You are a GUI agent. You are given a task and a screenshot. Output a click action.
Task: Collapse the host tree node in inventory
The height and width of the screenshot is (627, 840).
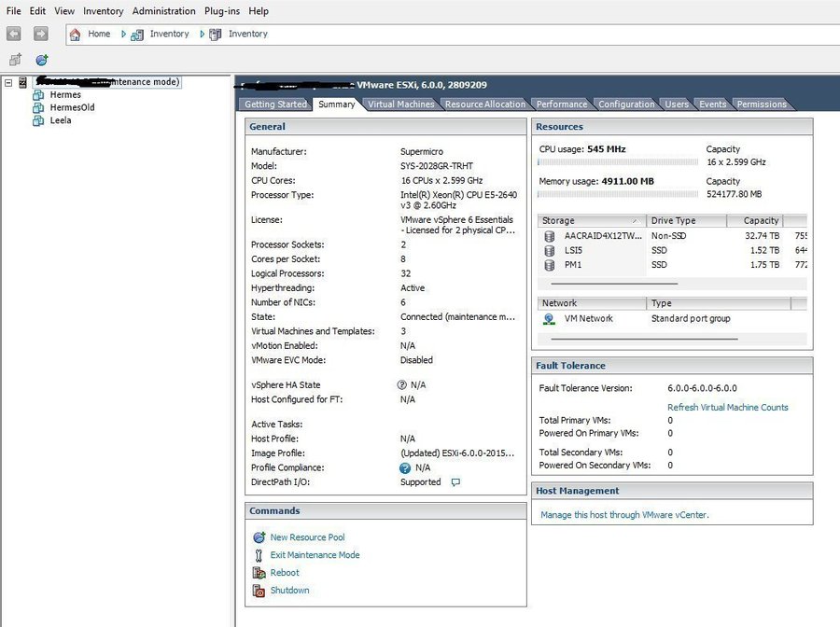point(8,82)
